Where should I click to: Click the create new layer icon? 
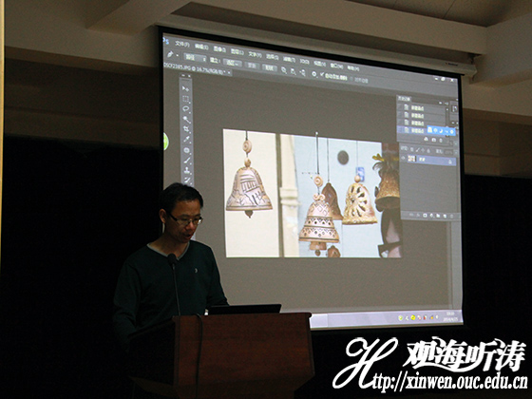[x=444, y=216]
